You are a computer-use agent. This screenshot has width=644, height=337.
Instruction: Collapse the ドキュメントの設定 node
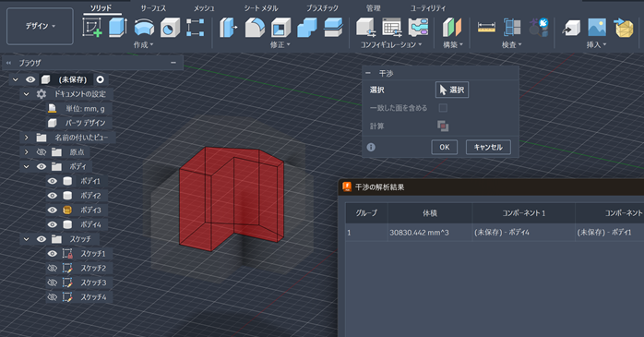(26, 94)
